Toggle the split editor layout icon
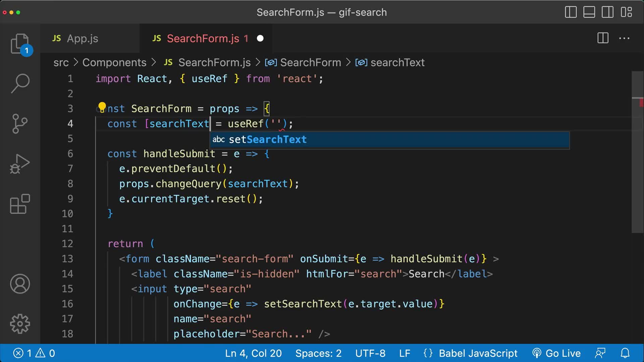 pos(602,38)
